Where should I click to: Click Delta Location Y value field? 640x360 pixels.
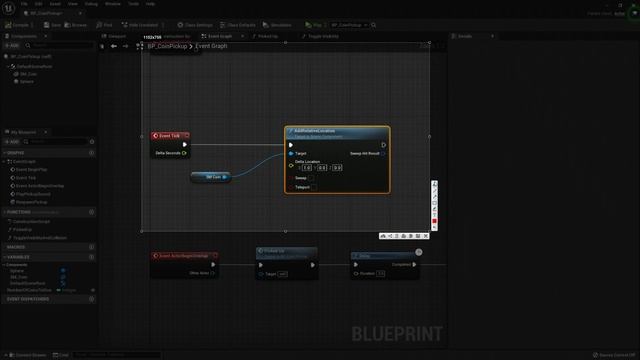click(322, 168)
